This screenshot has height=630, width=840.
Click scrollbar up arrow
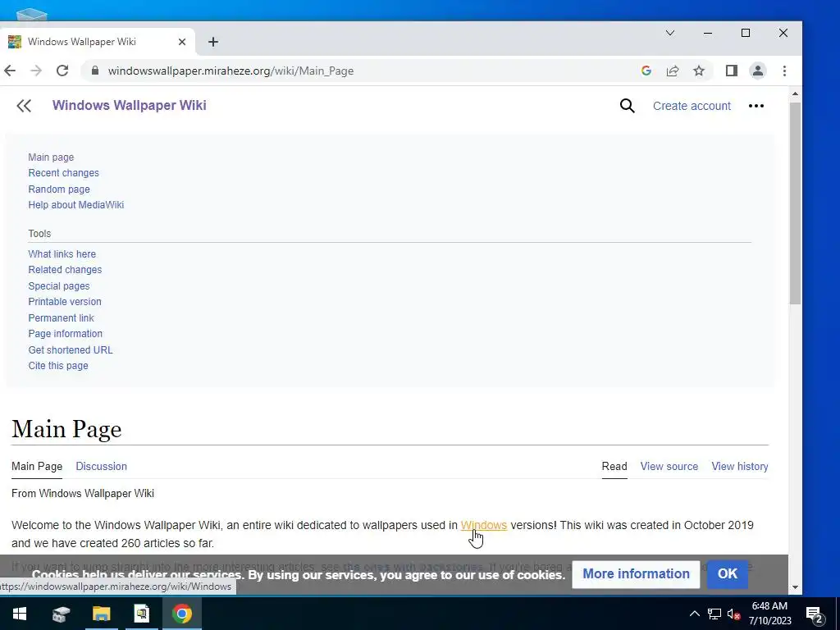click(x=795, y=94)
